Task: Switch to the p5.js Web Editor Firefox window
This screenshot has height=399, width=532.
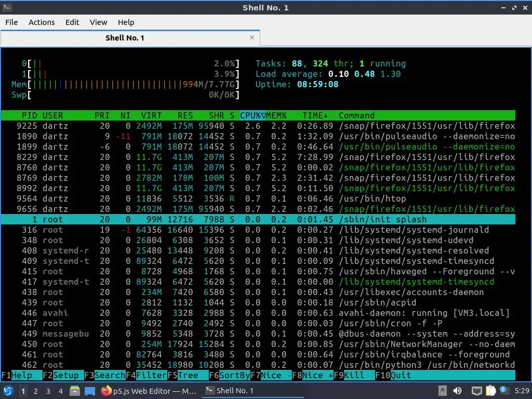Action: click(x=149, y=391)
